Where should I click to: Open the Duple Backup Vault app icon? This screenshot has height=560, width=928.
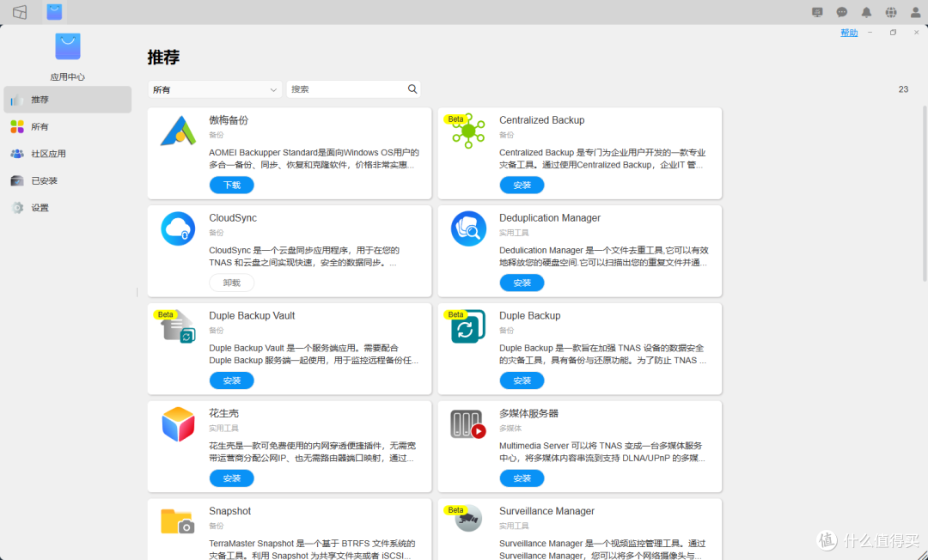point(178,326)
